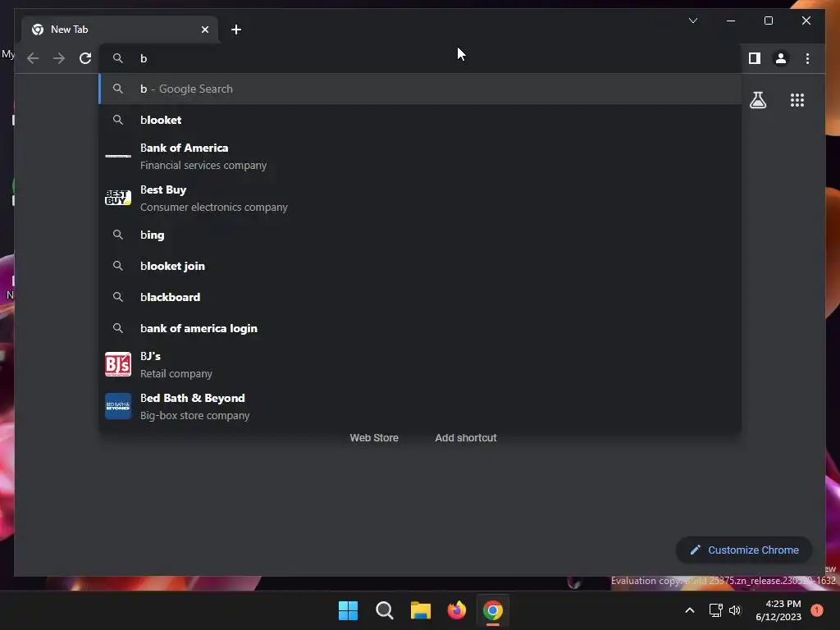Open Windows taskbar search
The height and width of the screenshot is (630, 840).
click(x=384, y=610)
